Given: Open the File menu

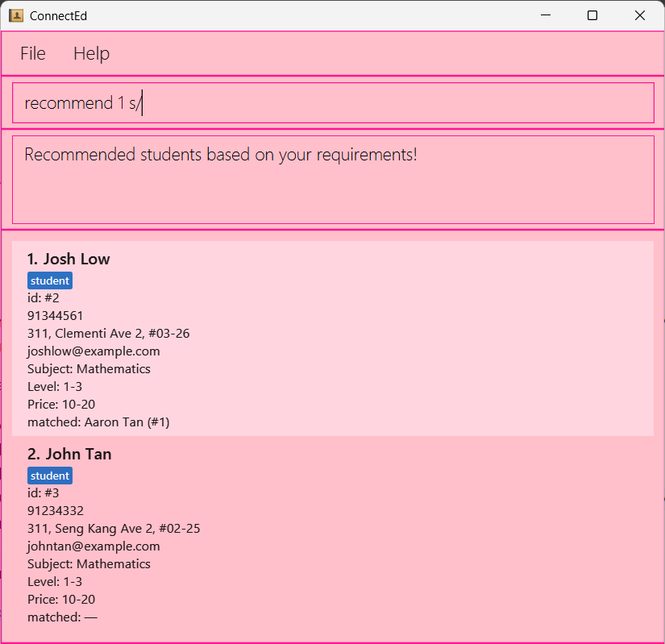Looking at the screenshot, I should [x=33, y=53].
